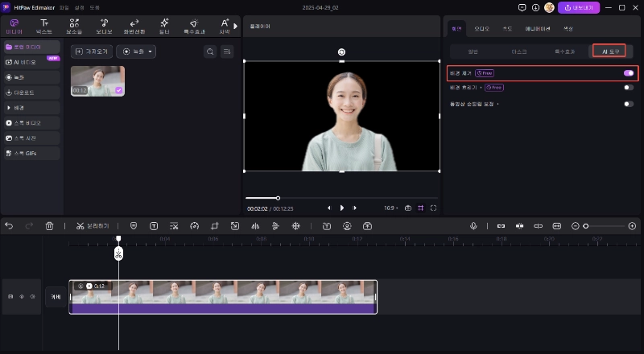The image size is (644, 354).
Task: Open the Filters tool with sparkle icon
Action: (x=164, y=27)
